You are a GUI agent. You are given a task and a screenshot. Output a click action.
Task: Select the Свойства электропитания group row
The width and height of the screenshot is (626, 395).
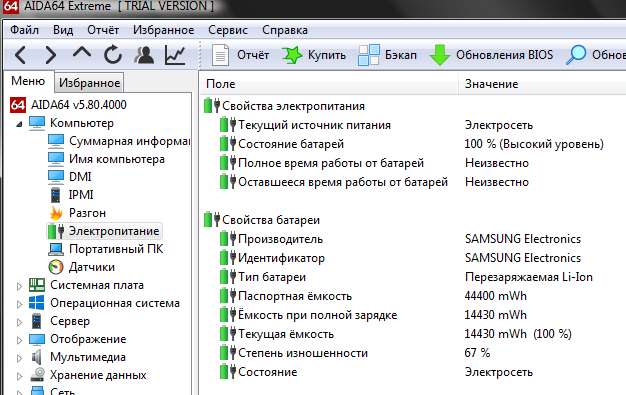pos(284,106)
